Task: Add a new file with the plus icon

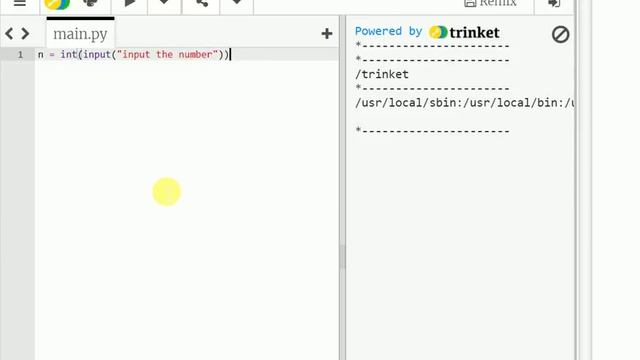Action: point(327,33)
